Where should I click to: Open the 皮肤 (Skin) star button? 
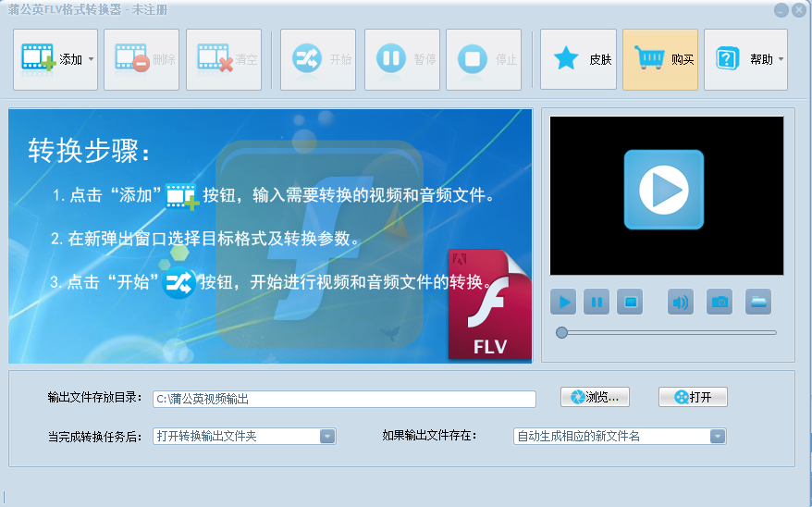pos(578,59)
